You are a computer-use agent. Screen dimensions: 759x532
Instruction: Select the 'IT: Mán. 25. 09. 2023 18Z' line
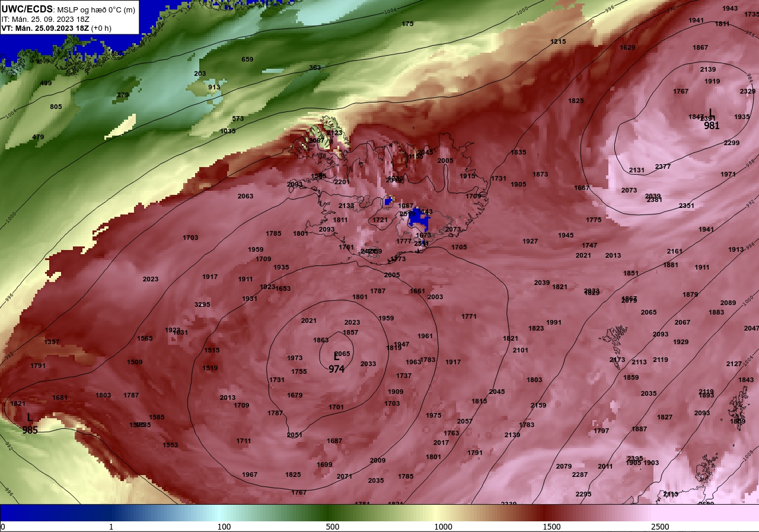point(45,19)
